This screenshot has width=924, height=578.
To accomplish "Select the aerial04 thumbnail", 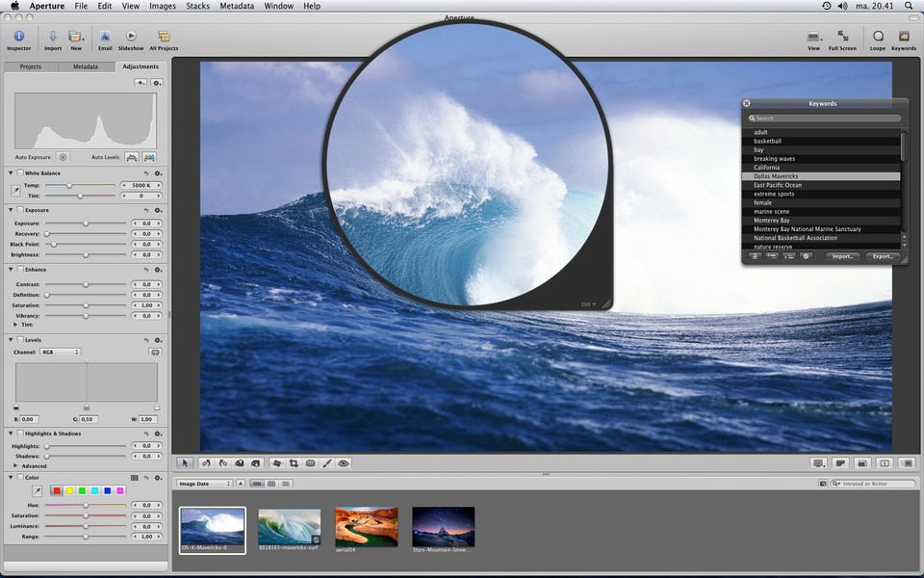I will pos(366,527).
